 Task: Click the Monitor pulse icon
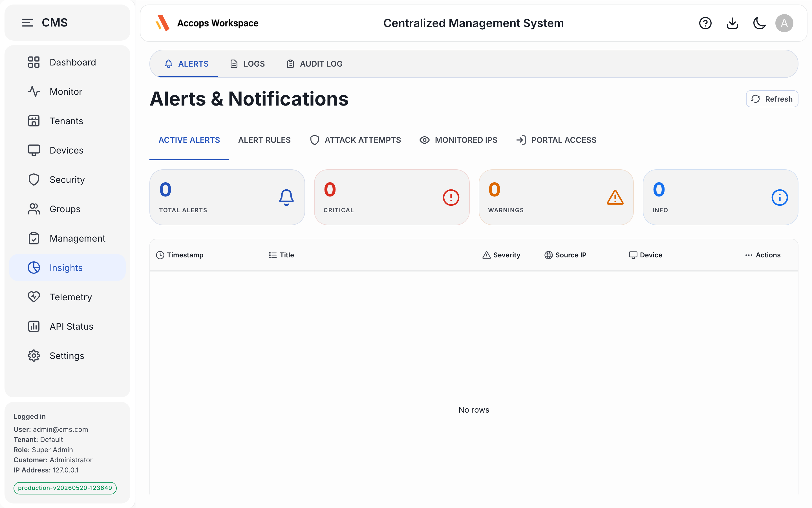(34, 91)
